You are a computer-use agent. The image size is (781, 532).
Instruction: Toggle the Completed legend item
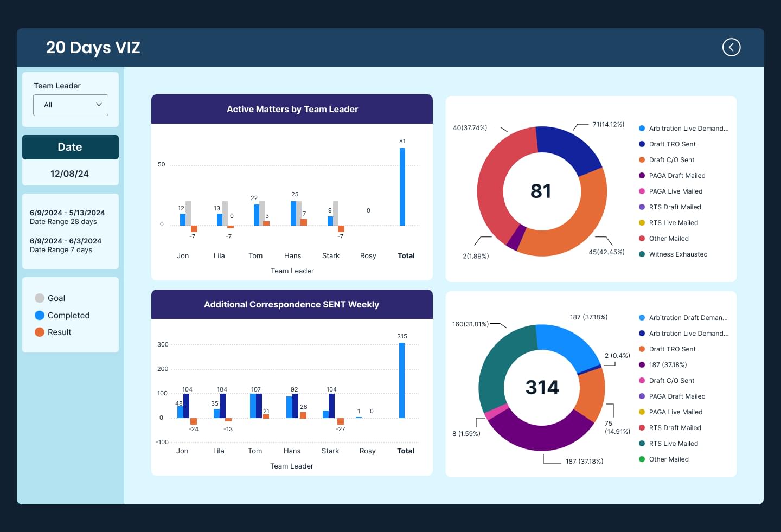(62, 315)
